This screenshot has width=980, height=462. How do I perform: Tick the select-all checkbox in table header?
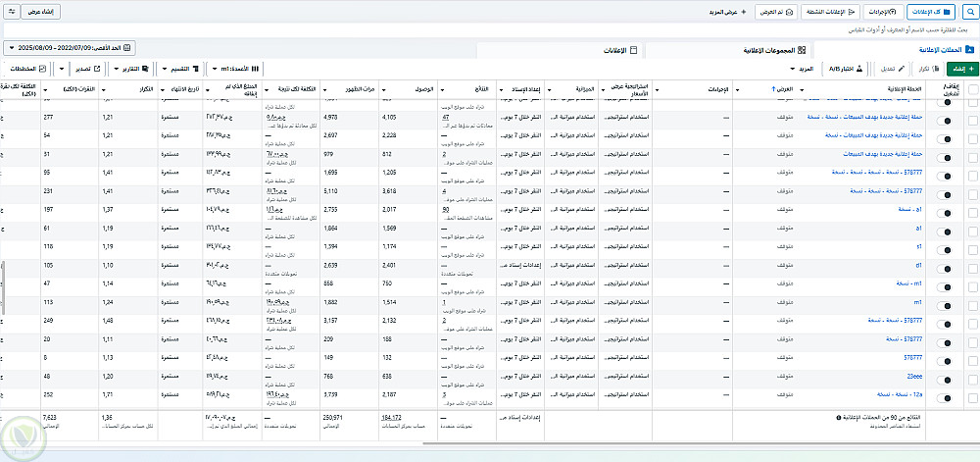971,90
